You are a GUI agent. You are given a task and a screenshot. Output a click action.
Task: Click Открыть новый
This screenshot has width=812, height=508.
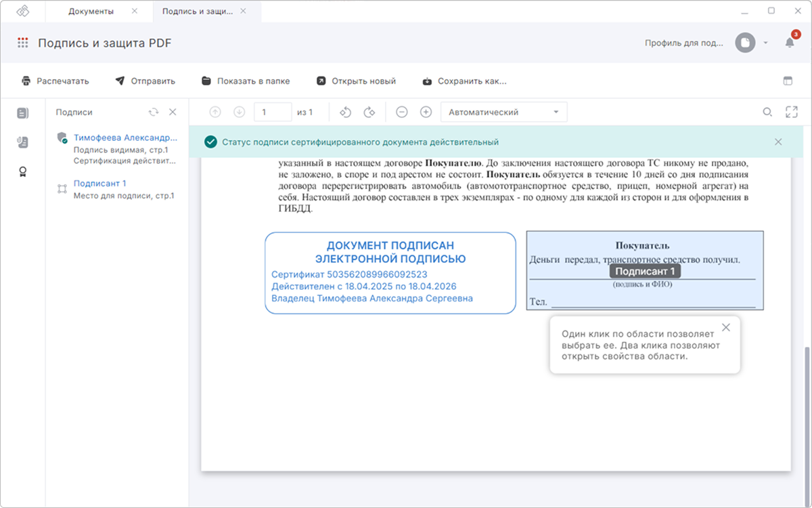356,81
